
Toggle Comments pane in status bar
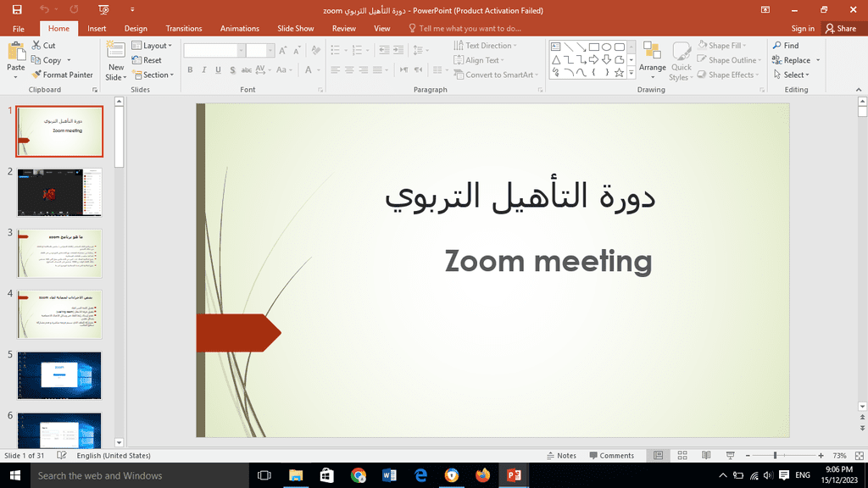click(612, 455)
